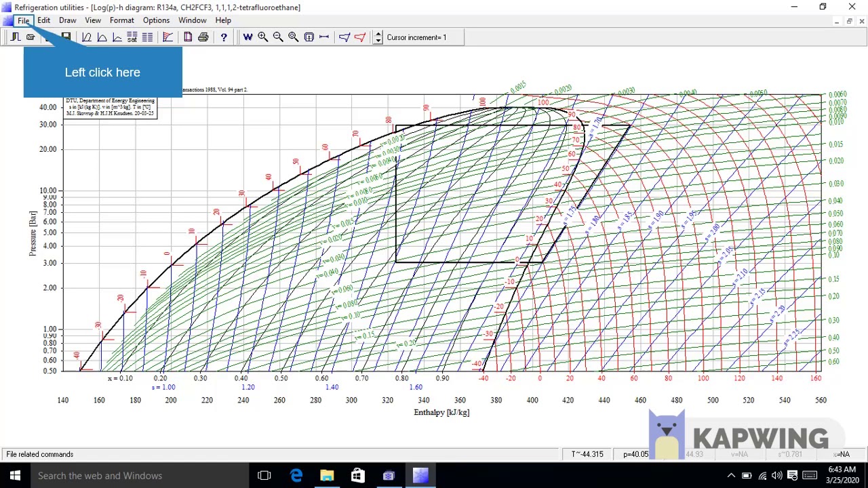This screenshot has width=868, height=488.
Task: Click the 'x = 0.10' quality label
Action: 121,378
